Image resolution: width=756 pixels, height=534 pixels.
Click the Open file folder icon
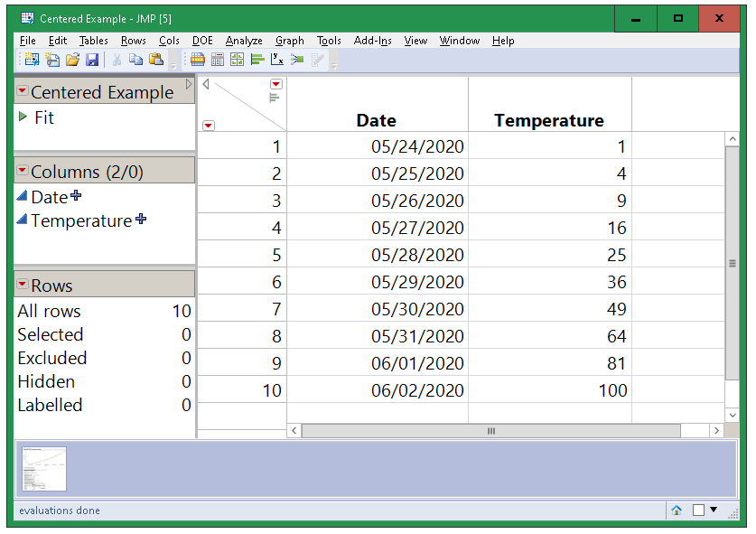point(72,60)
